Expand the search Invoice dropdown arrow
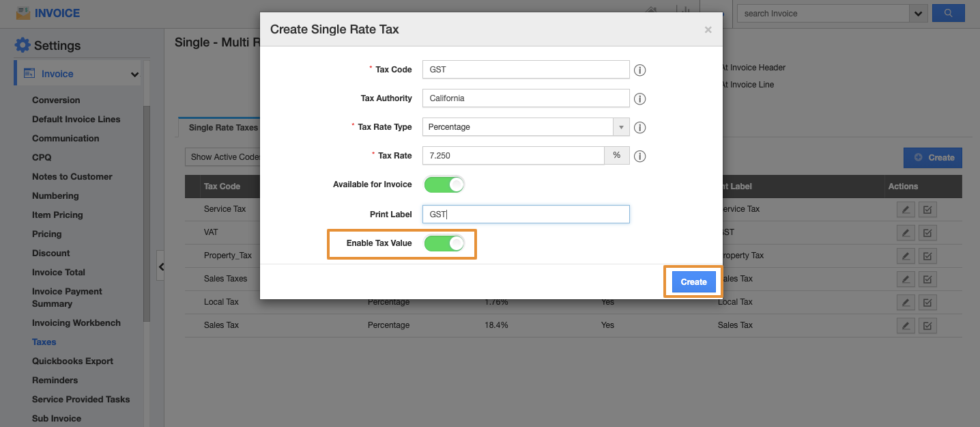The image size is (980, 427). [x=917, y=13]
